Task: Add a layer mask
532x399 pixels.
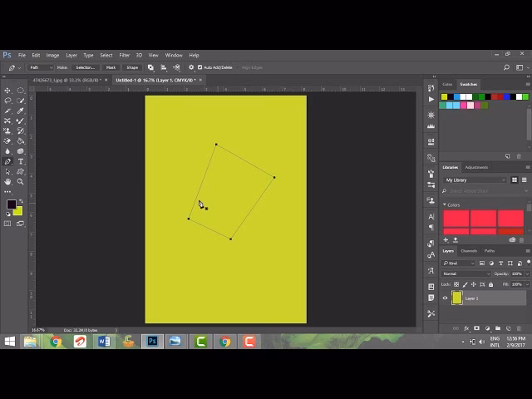Action: coord(476,328)
